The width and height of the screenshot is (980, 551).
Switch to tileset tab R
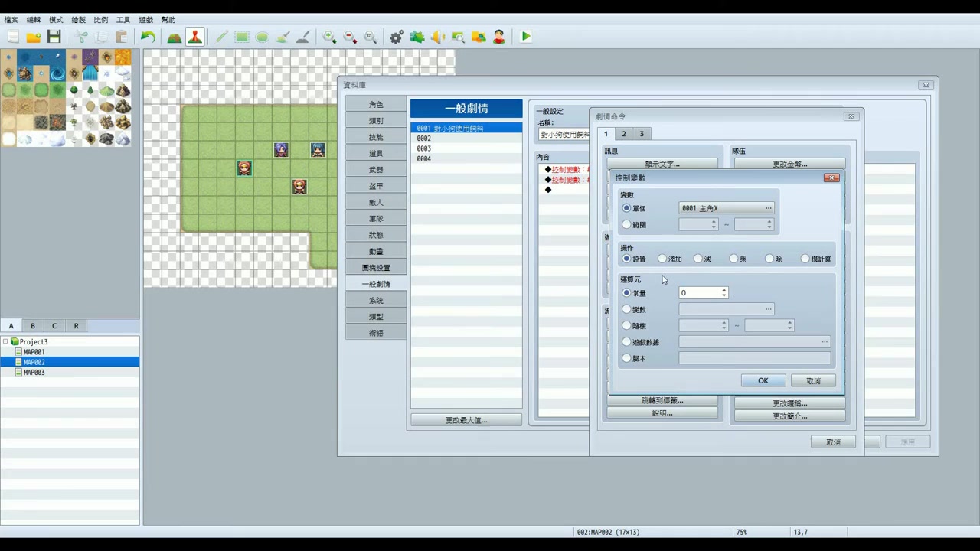pos(76,326)
